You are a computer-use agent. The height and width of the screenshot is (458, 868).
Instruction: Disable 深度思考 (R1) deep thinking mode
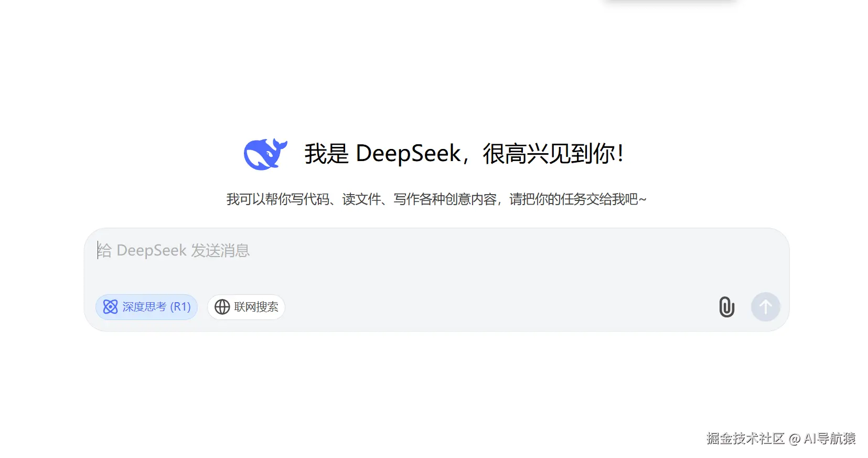pos(146,307)
